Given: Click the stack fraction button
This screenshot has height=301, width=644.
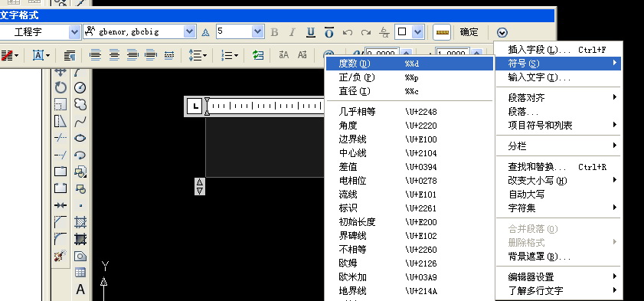Looking at the screenshot, I should 384,32.
